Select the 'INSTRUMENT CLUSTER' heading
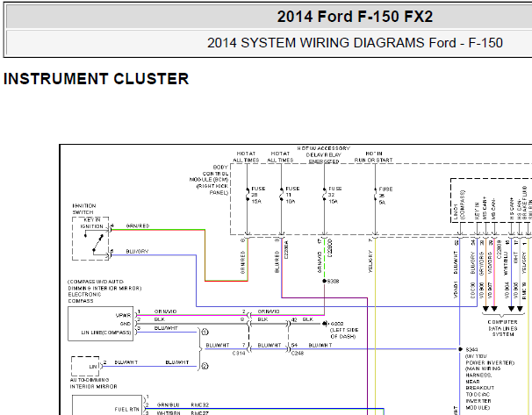Viewport: 532px width, 415px height. (96, 79)
